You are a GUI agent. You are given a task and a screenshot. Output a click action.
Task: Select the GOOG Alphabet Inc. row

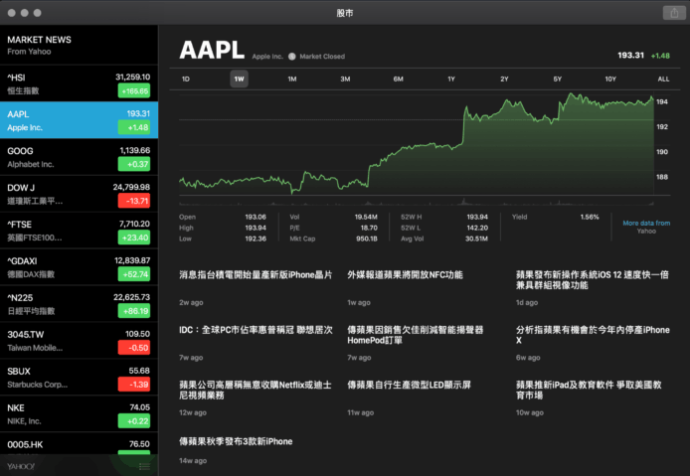79,157
